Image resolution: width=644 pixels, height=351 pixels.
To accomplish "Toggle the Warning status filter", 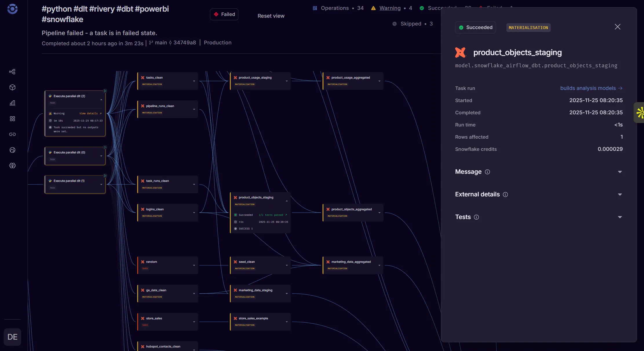I will click(390, 8).
